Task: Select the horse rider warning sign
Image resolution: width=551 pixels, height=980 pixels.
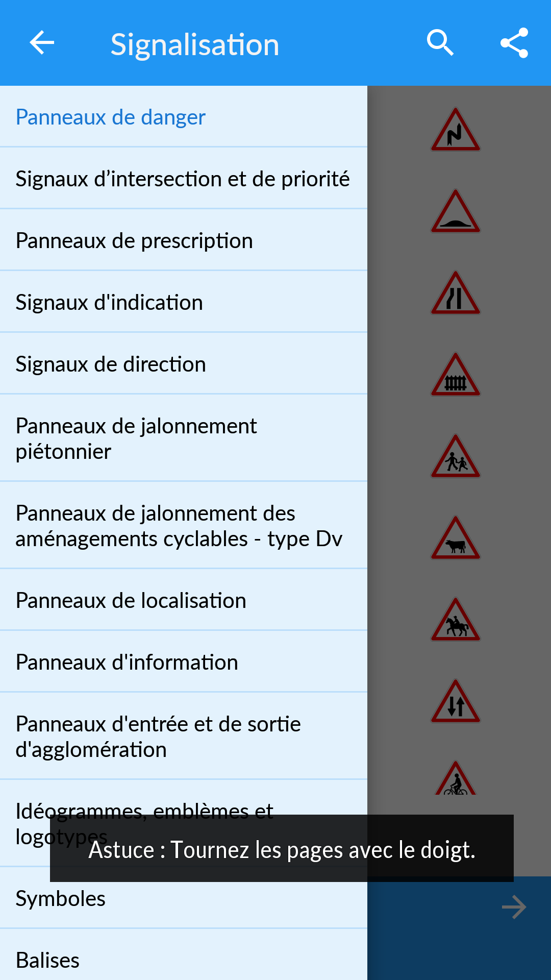Action: coord(456,620)
